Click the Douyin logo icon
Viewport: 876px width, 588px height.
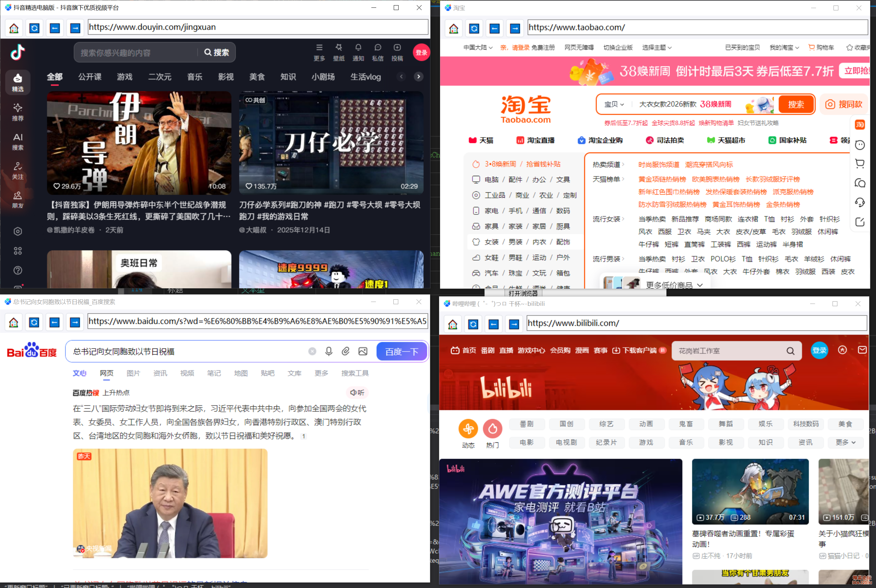(x=18, y=52)
